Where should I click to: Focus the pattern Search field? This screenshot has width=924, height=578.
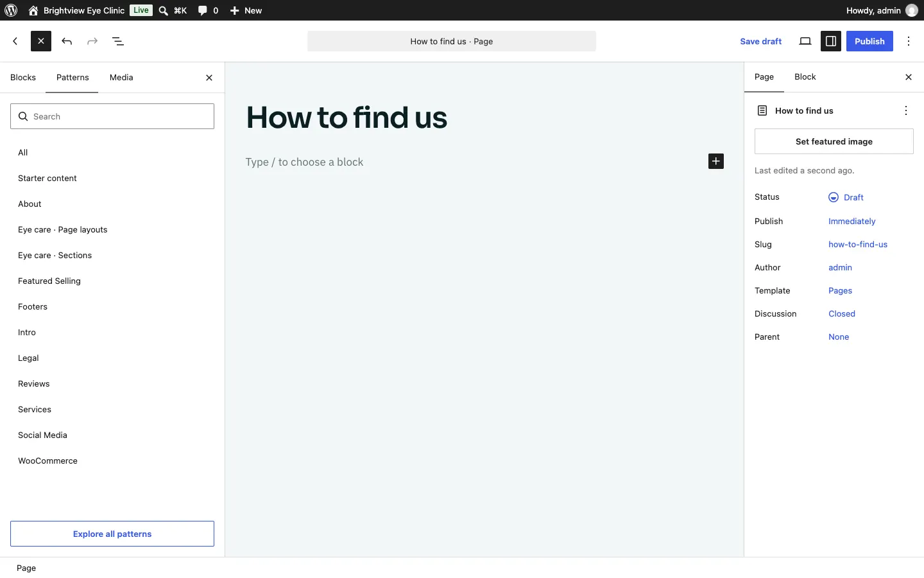112,116
